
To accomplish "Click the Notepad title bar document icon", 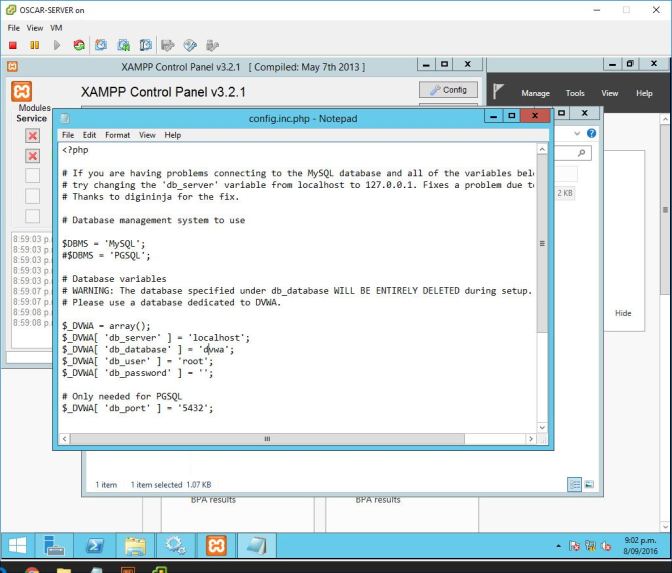I will tap(65, 118).
